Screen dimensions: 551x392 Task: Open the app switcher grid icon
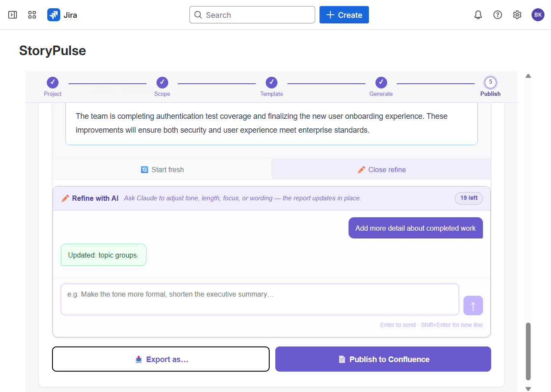coord(32,15)
